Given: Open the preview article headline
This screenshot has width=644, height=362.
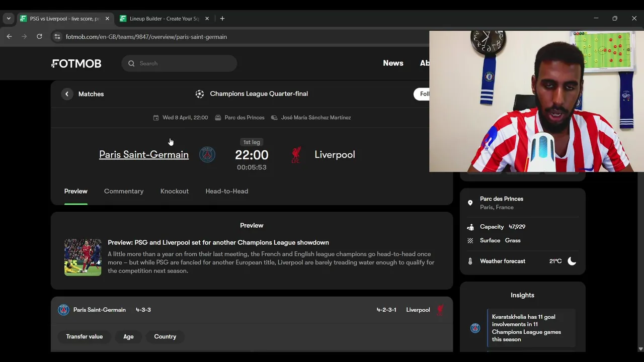Looking at the screenshot, I should 218,243.
